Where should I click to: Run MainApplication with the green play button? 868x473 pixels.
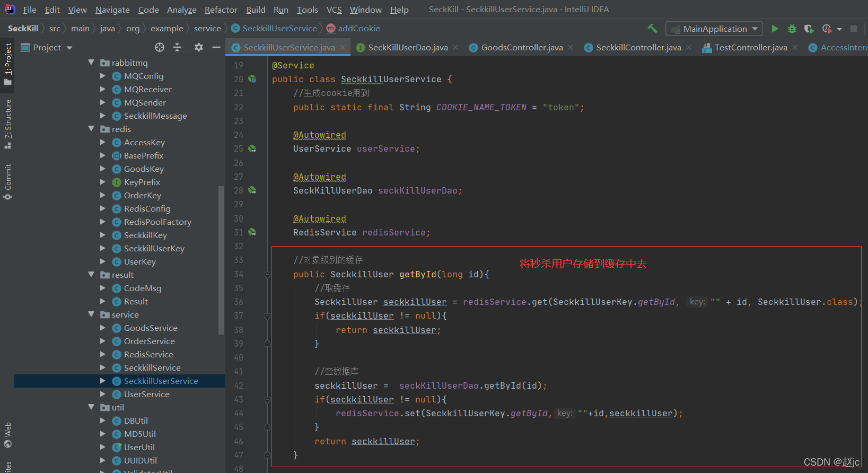[775, 29]
